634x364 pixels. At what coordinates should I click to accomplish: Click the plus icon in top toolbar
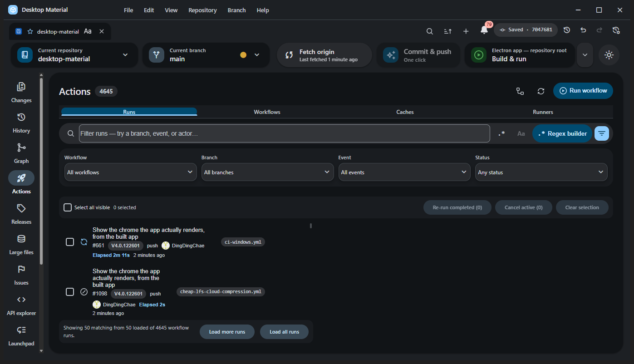click(466, 31)
